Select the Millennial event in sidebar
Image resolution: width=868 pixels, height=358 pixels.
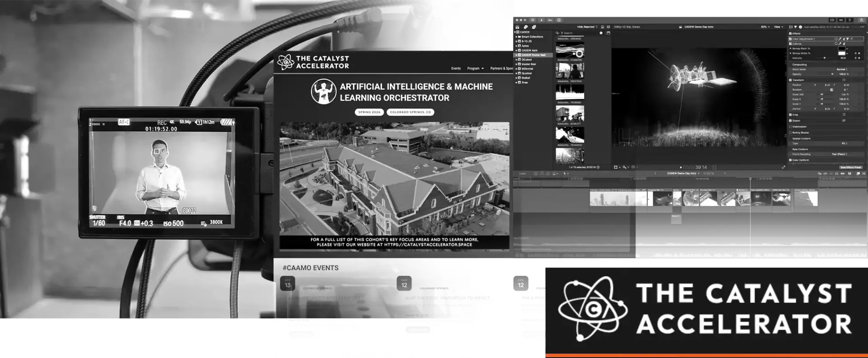pos(527,69)
